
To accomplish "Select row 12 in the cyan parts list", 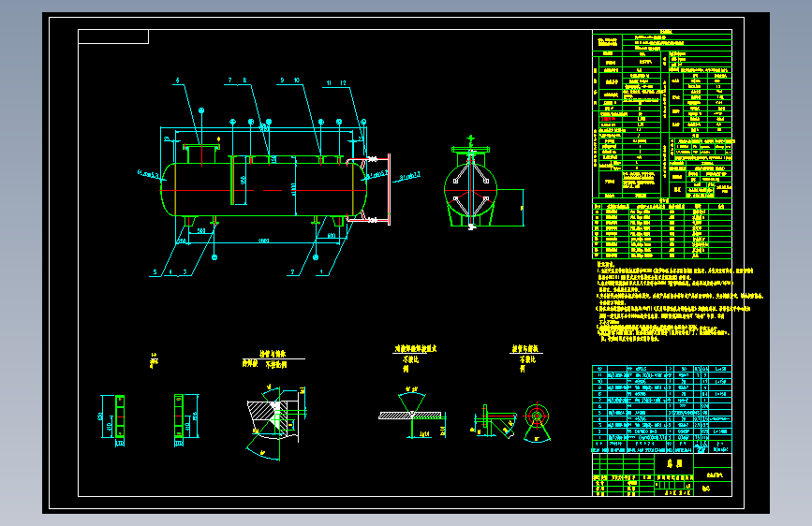I will [x=662, y=369].
